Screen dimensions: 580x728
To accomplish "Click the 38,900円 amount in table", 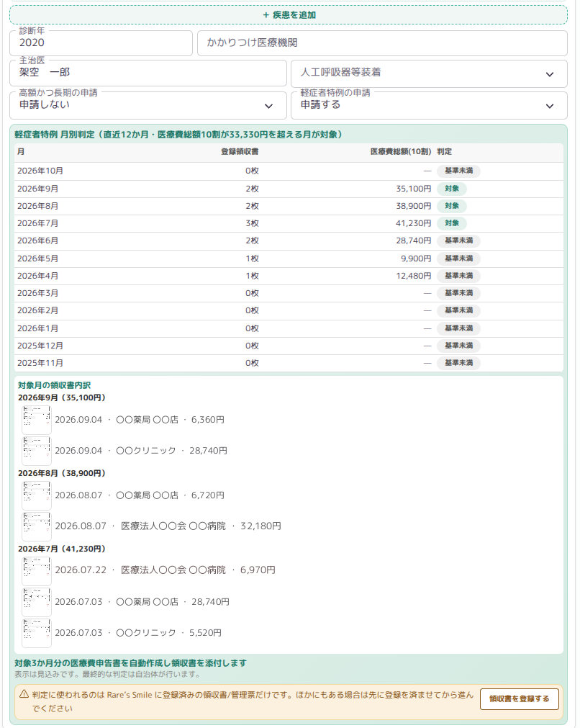I will 414,206.
